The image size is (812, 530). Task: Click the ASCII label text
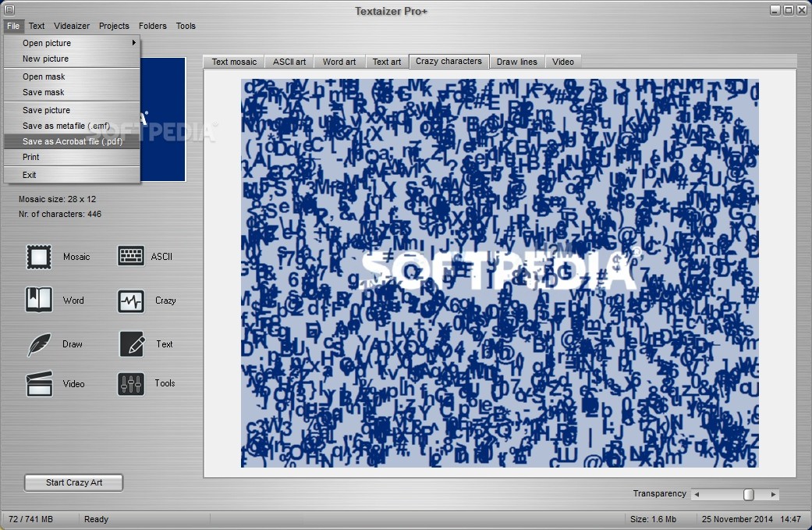click(161, 257)
